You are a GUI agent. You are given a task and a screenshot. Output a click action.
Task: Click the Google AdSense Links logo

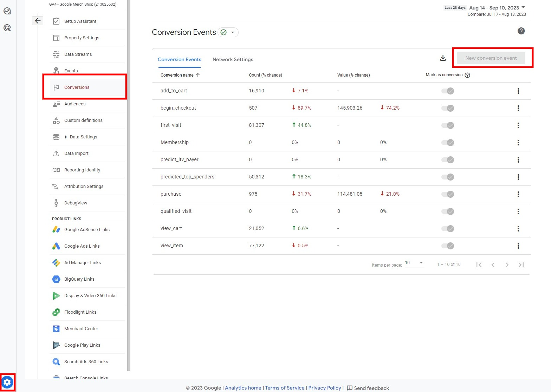click(x=56, y=229)
